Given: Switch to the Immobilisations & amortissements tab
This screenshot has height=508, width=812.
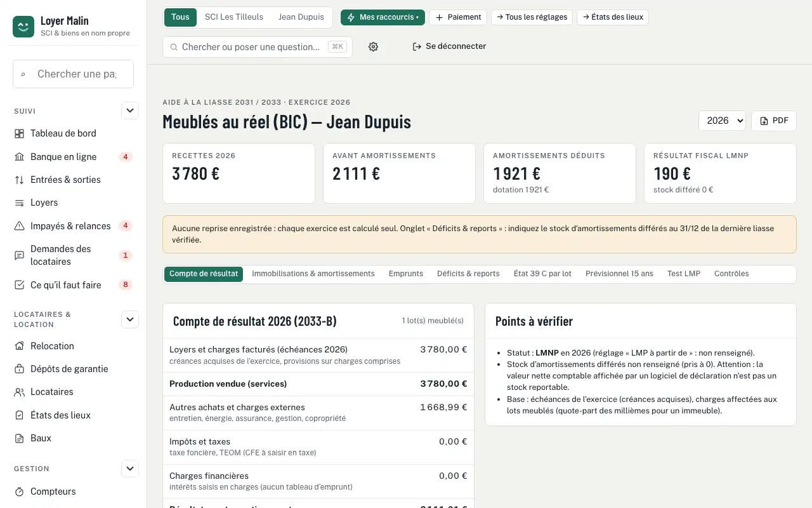Looking at the screenshot, I should tap(313, 274).
